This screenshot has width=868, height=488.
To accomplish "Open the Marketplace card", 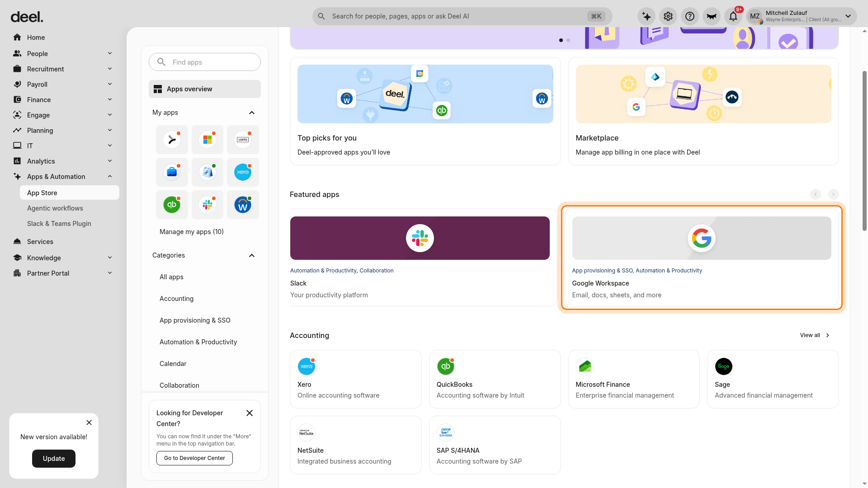I will pyautogui.click(x=703, y=111).
